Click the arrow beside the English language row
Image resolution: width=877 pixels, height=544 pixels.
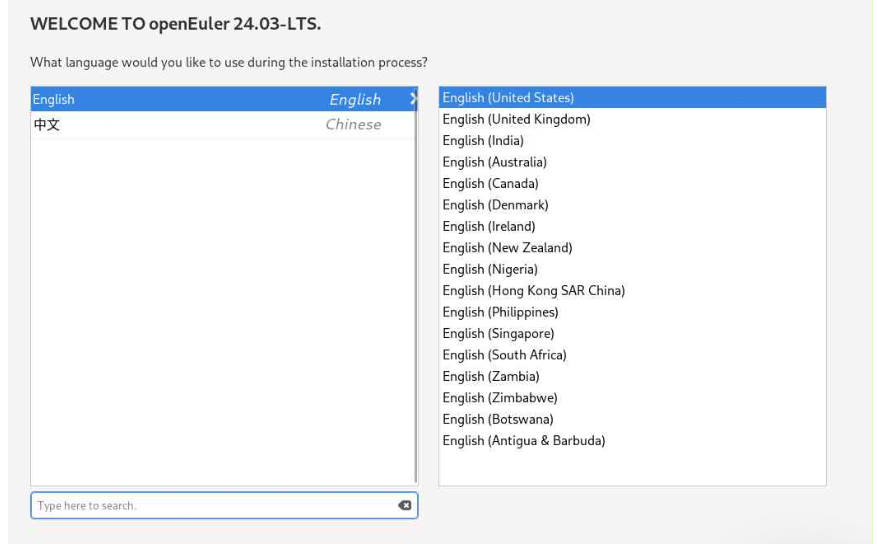[x=413, y=99]
